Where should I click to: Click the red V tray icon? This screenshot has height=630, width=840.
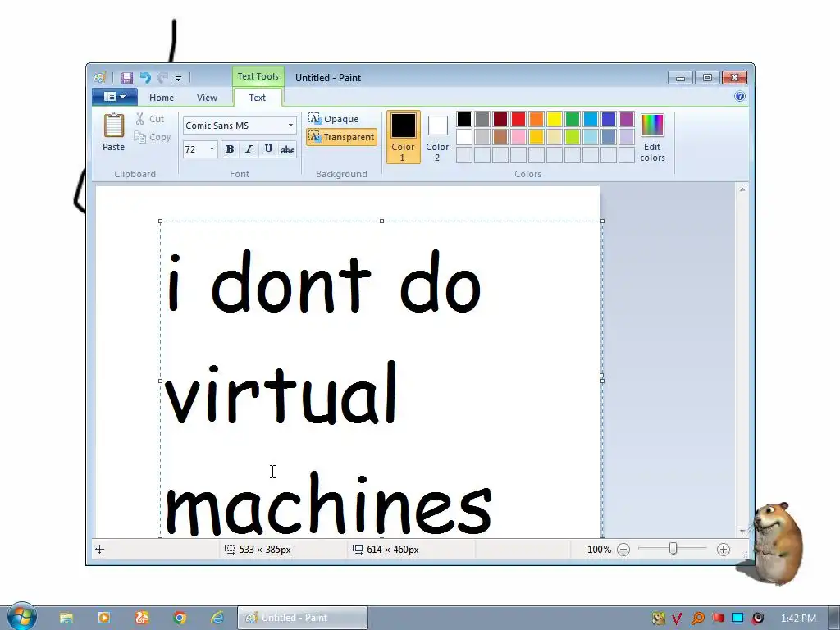(x=677, y=619)
